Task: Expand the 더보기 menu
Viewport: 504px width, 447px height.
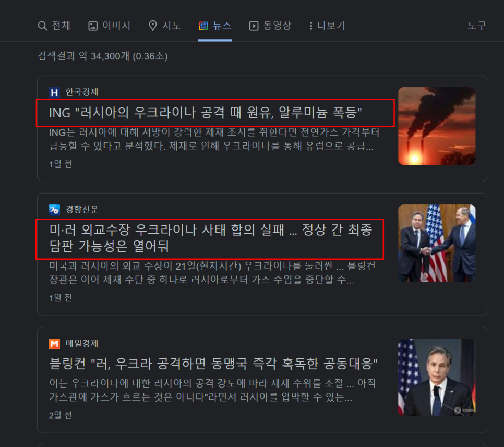Action: (327, 26)
